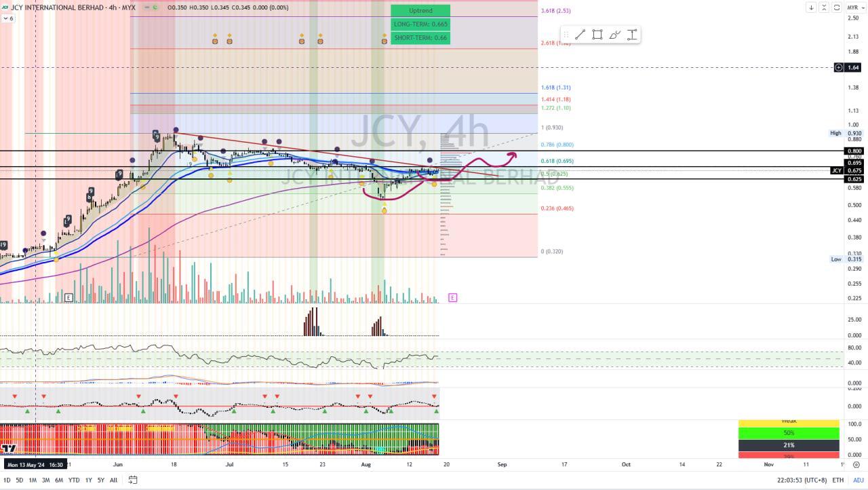Click the fullscreen frame icon at top right
The image size is (868, 490).
pos(837,7)
